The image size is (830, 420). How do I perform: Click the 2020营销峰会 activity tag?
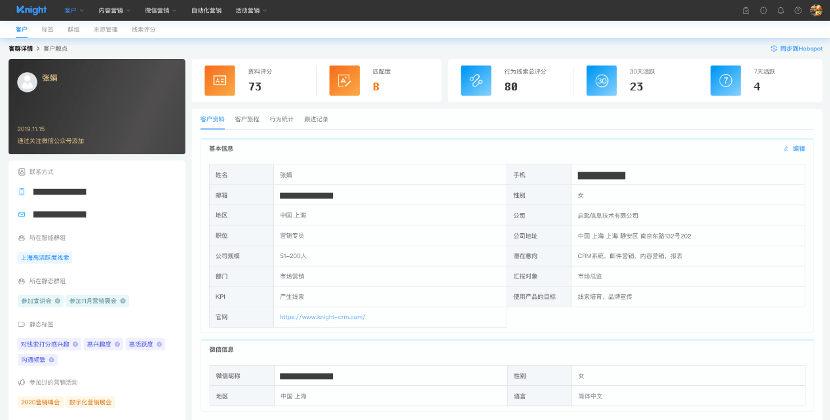click(40, 403)
